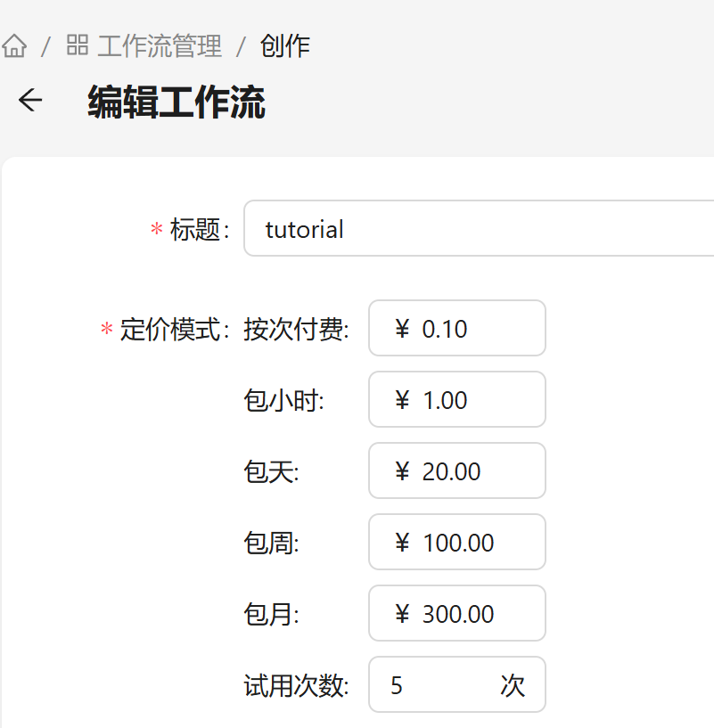This screenshot has width=714, height=728.
Task: Edit the 按次付费 price field 0.10
Action: click(x=457, y=328)
